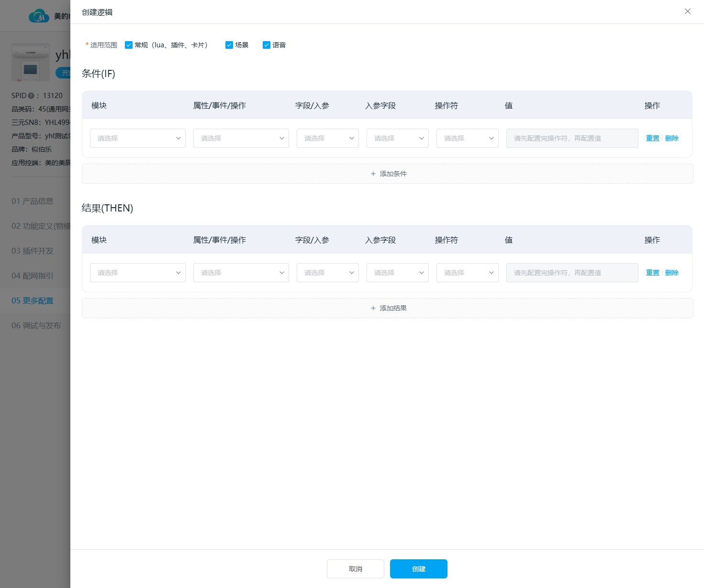The image size is (704, 588).
Task: Open the 入参字段 dropdown in the THEN row
Action: pyautogui.click(x=398, y=273)
